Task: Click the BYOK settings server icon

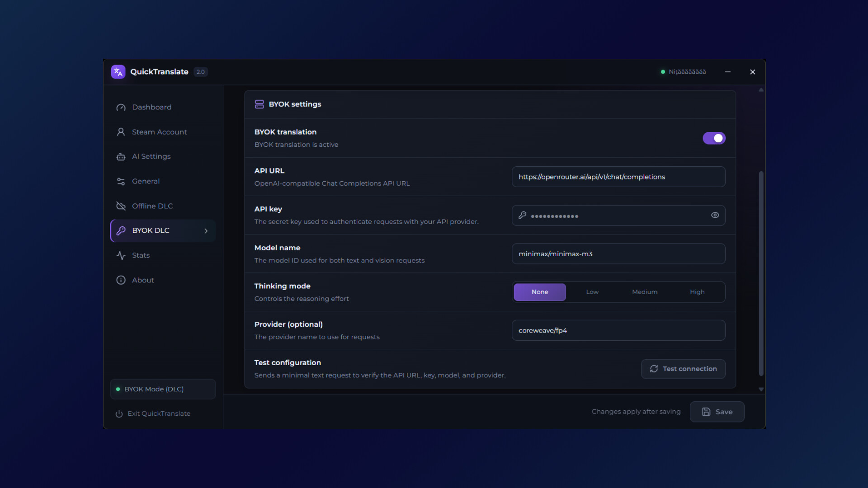Action: click(x=259, y=104)
